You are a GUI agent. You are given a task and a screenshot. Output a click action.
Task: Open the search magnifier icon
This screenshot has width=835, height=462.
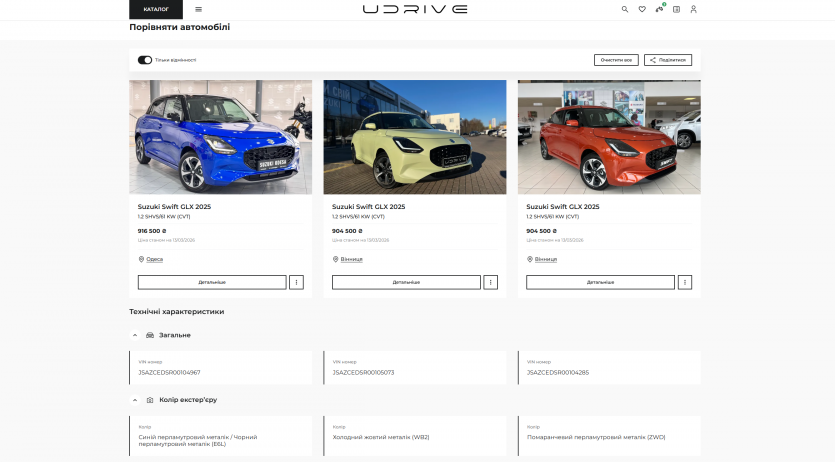(625, 9)
